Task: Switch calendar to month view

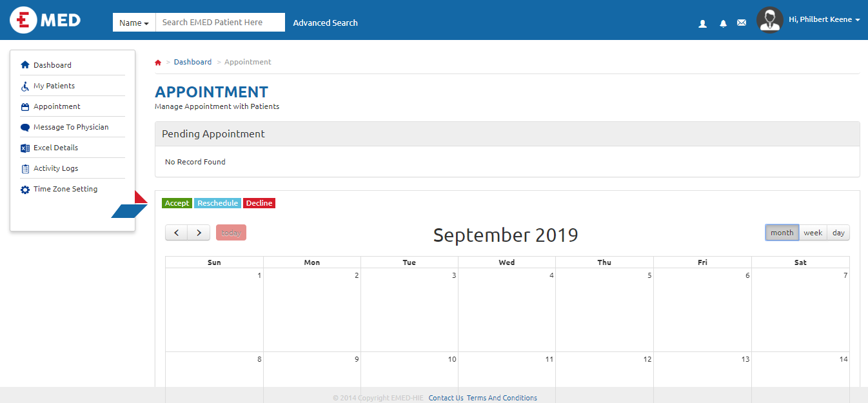Action: coord(782,233)
